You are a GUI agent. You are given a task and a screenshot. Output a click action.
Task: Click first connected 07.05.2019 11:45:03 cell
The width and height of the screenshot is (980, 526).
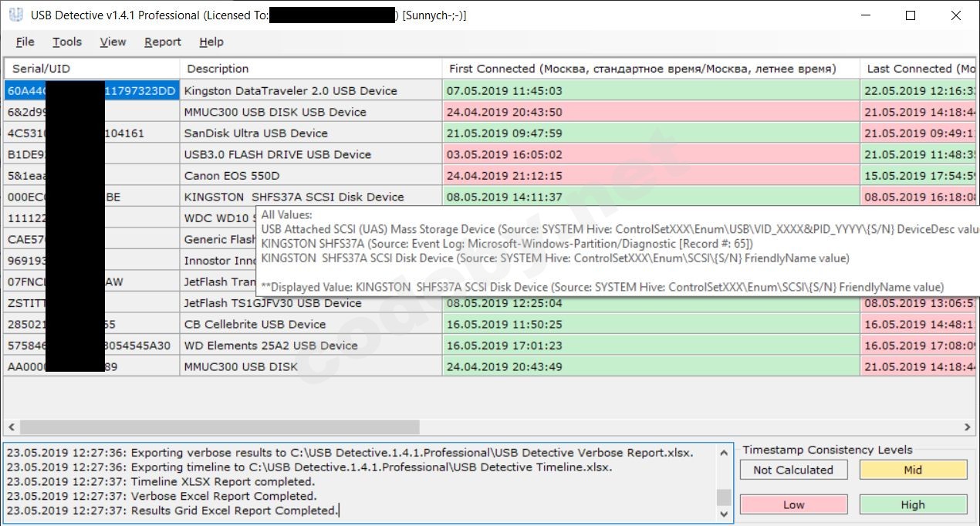(651, 90)
